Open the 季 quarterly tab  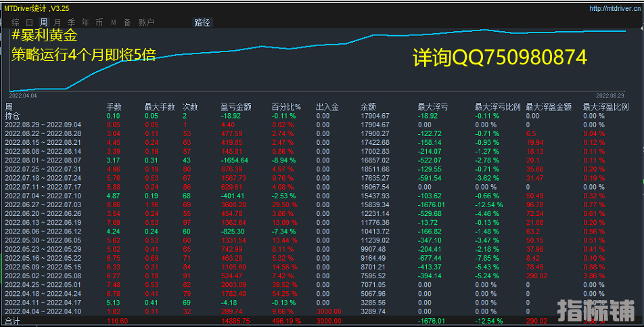(x=71, y=22)
